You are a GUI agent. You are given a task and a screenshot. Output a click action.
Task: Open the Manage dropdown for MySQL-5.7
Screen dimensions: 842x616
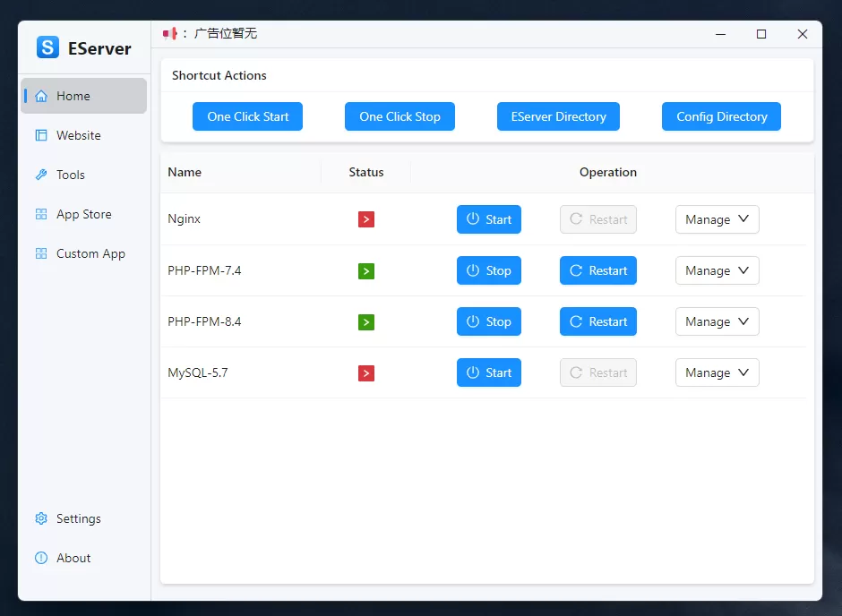tap(717, 372)
